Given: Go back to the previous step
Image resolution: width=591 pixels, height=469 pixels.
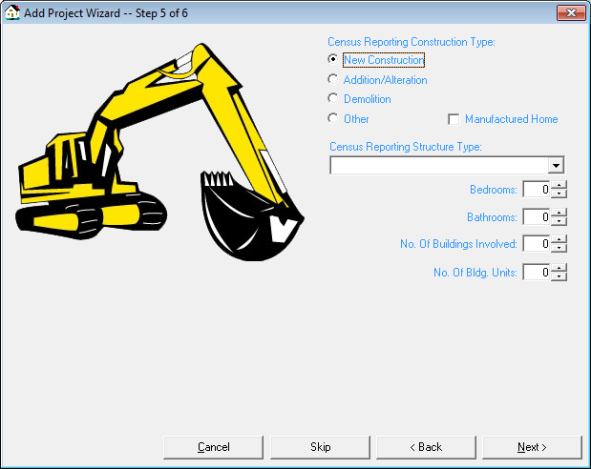Looking at the screenshot, I should click(x=426, y=447).
